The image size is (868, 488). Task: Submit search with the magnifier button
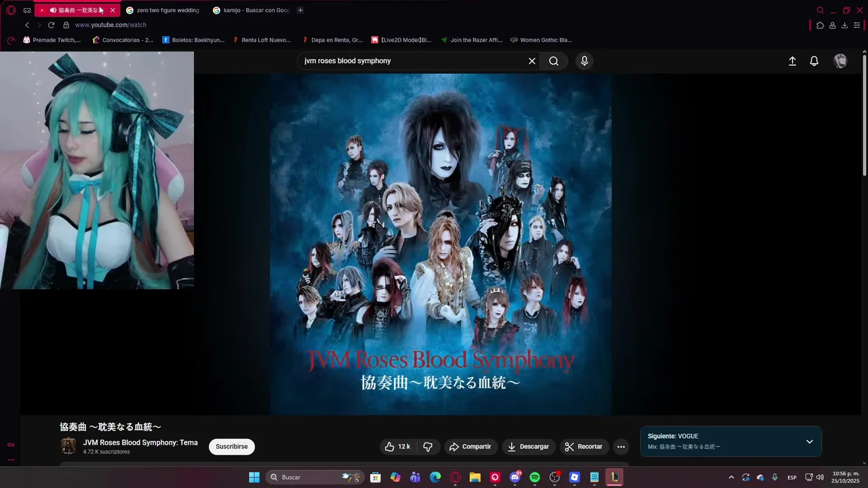[554, 61]
